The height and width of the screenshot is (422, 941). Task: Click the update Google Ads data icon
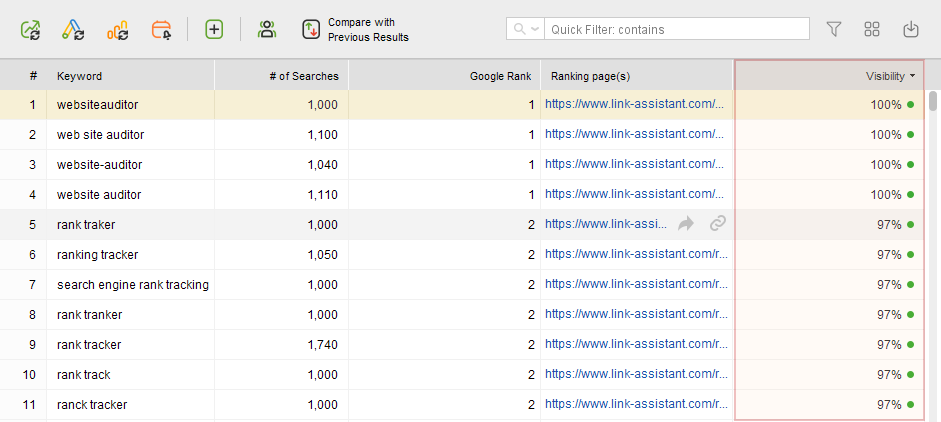73,30
